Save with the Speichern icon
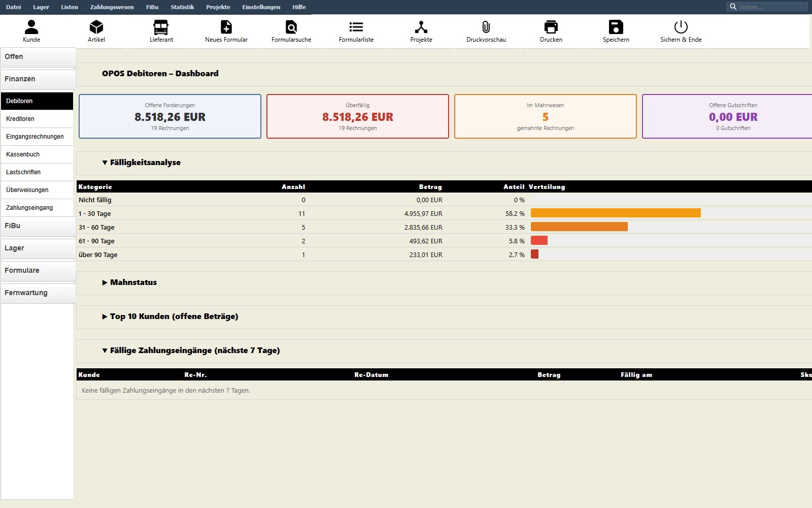 (x=616, y=27)
